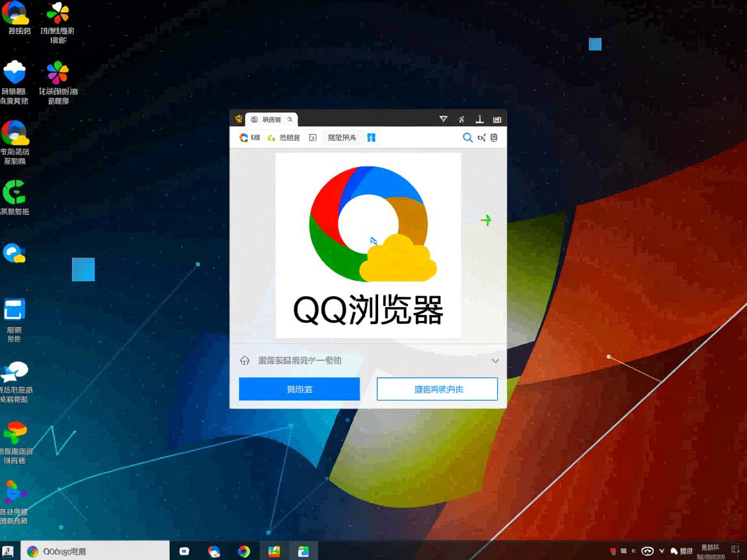The height and width of the screenshot is (560, 747).
Task: Expand the installation options chevron in the dialog
Action: (x=495, y=360)
